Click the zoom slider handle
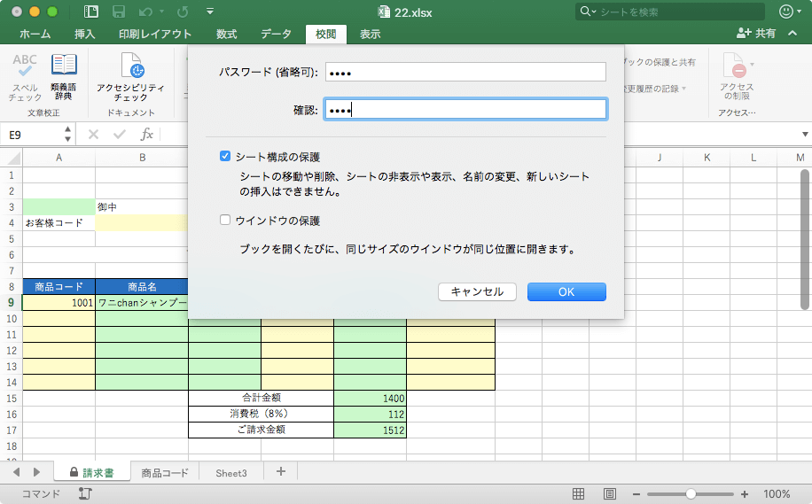 coord(691,494)
